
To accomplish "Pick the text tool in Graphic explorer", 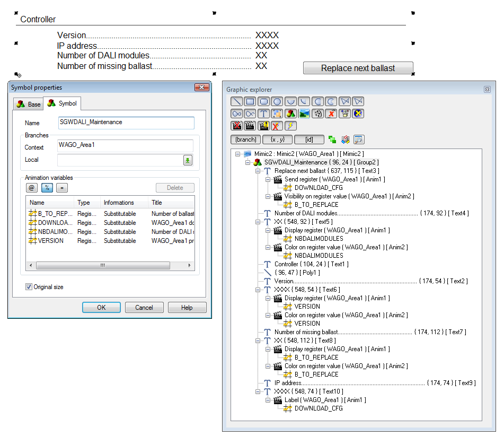I will point(263,114).
